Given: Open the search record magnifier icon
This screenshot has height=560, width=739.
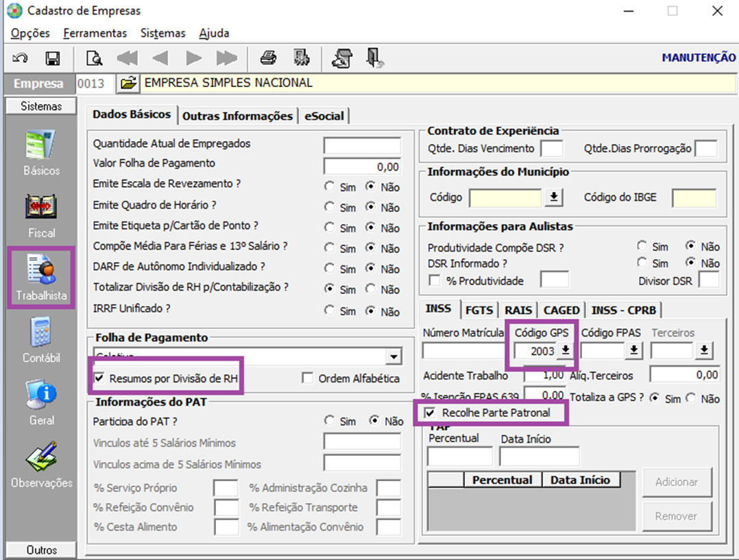Looking at the screenshot, I should pyautogui.click(x=95, y=58).
